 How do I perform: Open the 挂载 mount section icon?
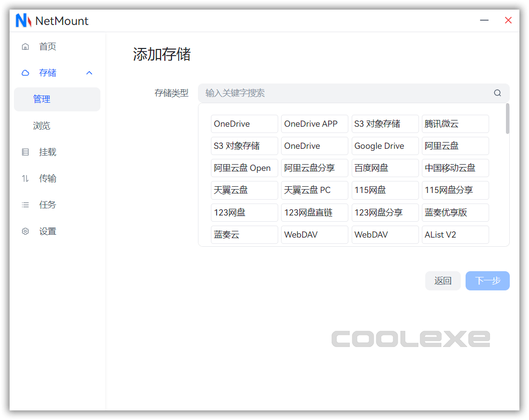[25, 152]
